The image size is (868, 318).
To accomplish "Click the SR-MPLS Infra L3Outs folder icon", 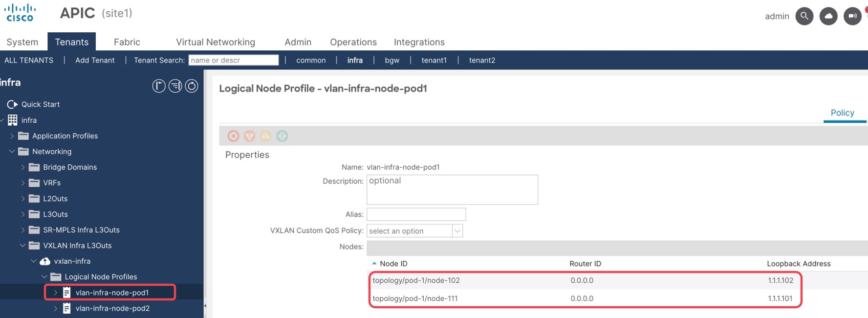I will tap(34, 230).
